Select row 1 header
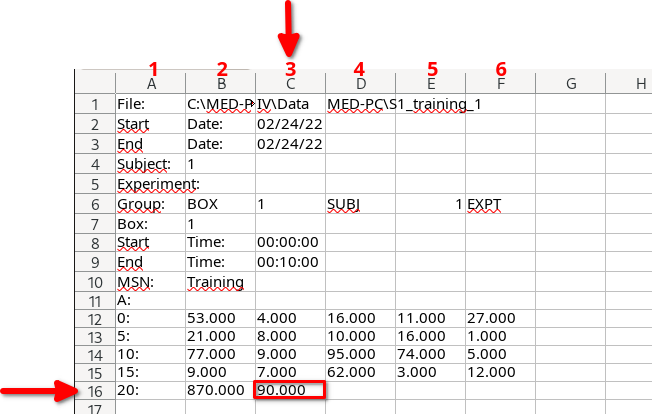 (95, 104)
